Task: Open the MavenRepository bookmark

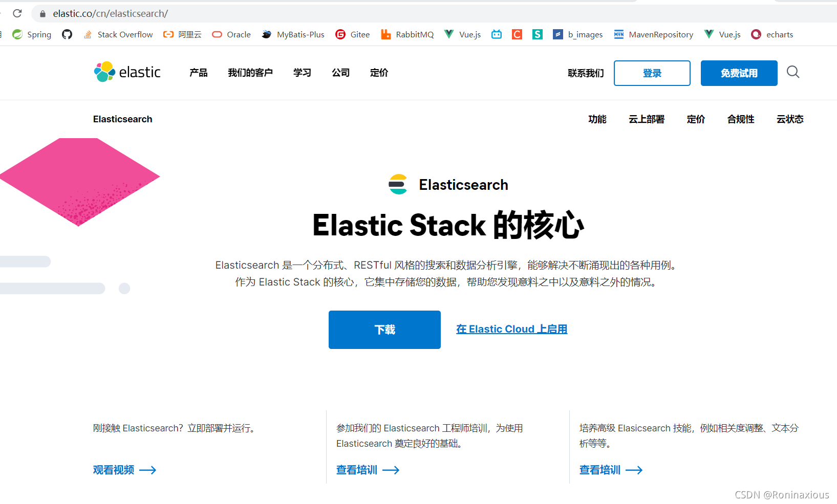Action: tap(653, 34)
